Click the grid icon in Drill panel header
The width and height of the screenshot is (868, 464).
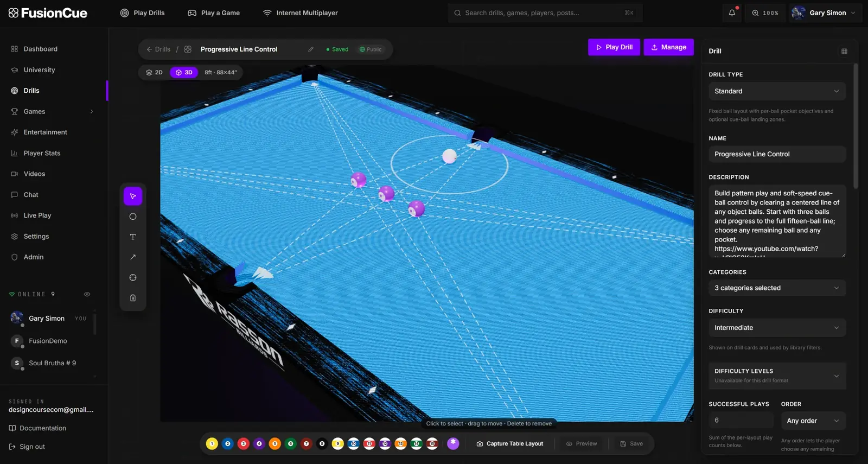tap(844, 51)
